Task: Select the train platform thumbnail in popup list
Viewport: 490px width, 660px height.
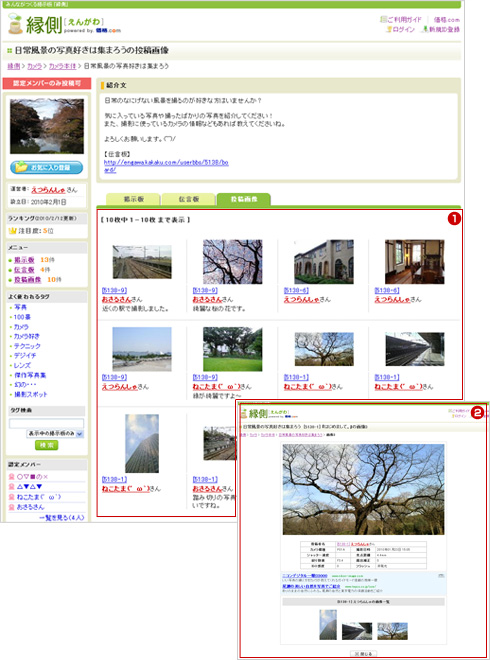Action: click(357, 631)
